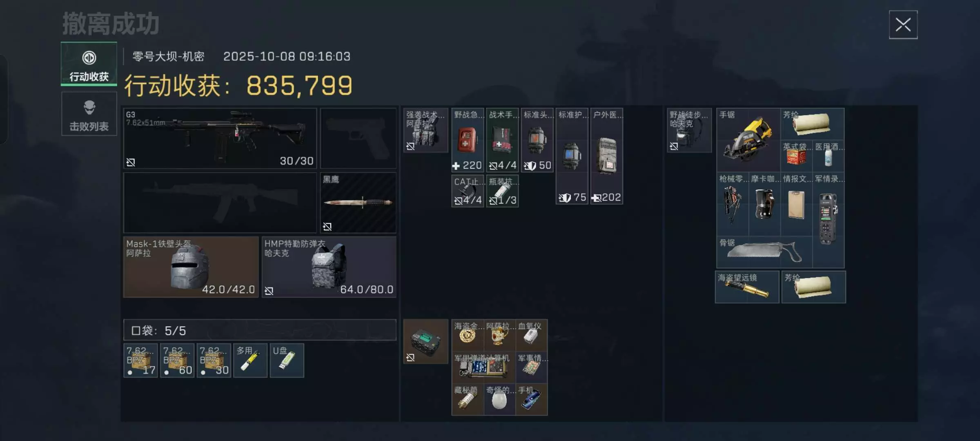The height and width of the screenshot is (441, 980).
Task: Select the 7.62 BPZ ammo stack of 60
Action: pos(177,361)
